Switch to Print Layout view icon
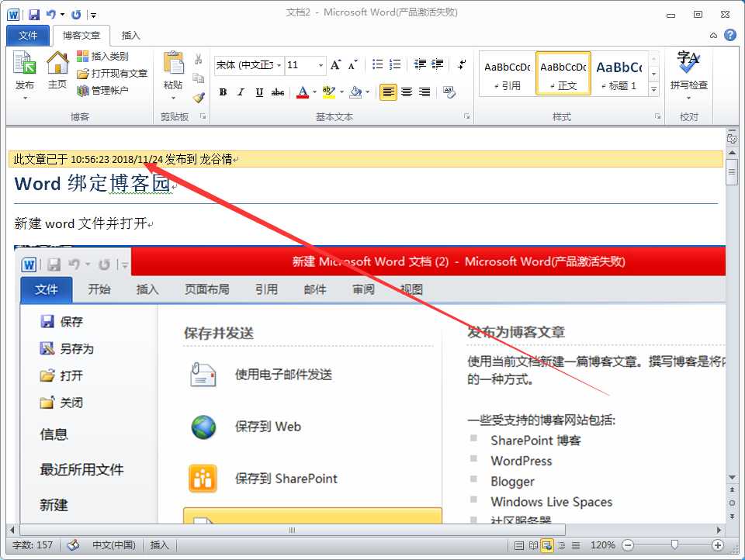 [x=519, y=545]
